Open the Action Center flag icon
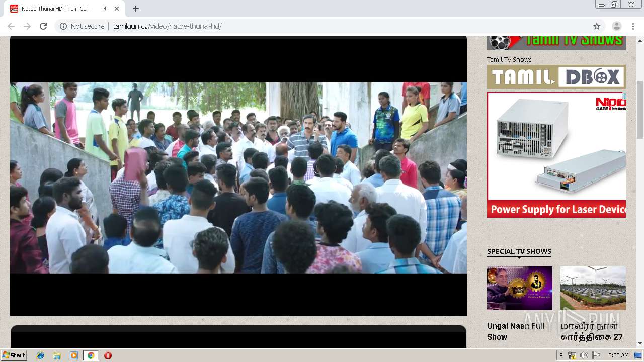644x362 pixels. click(x=596, y=355)
